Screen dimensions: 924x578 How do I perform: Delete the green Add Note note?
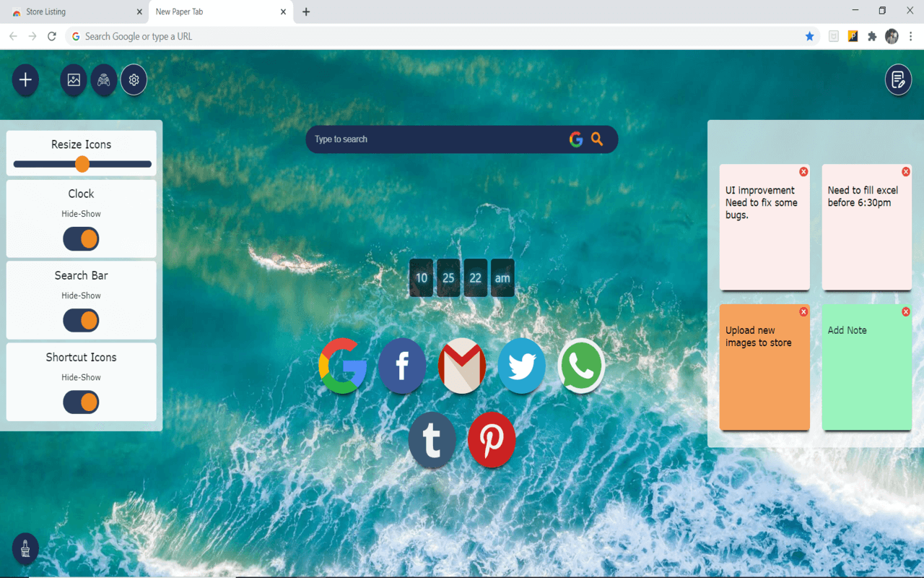click(906, 311)
